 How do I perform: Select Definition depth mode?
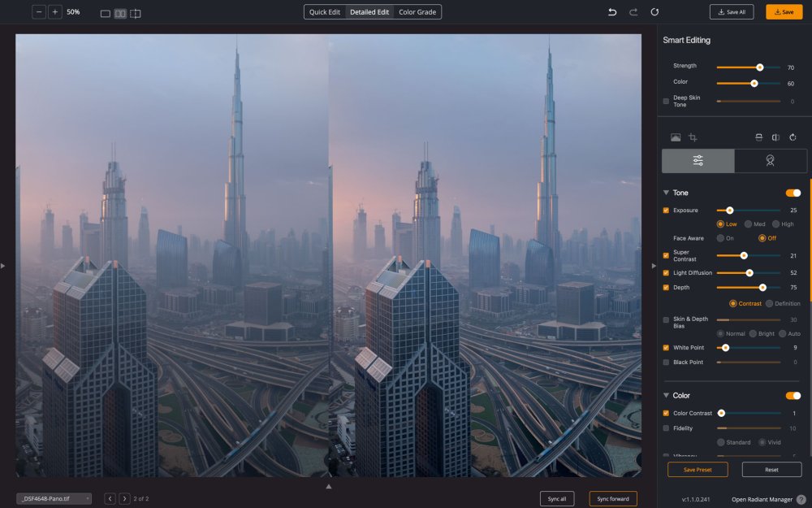(769, 303)
